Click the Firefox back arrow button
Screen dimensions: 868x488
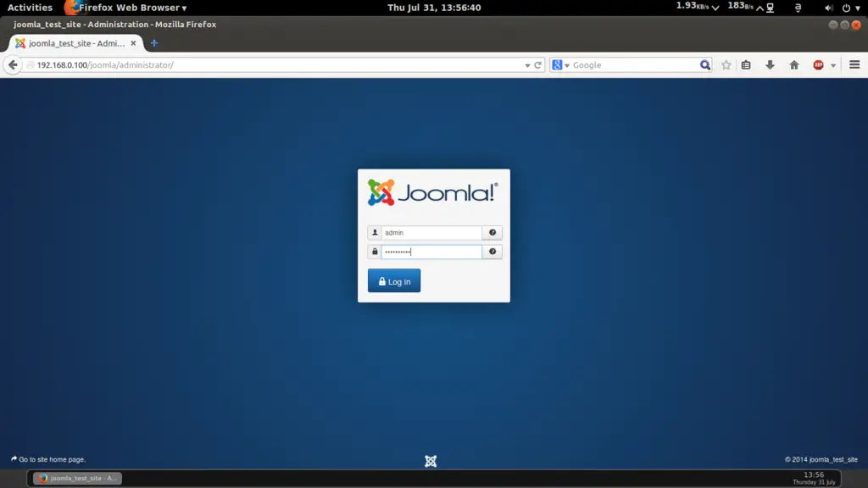click(13, 64)
